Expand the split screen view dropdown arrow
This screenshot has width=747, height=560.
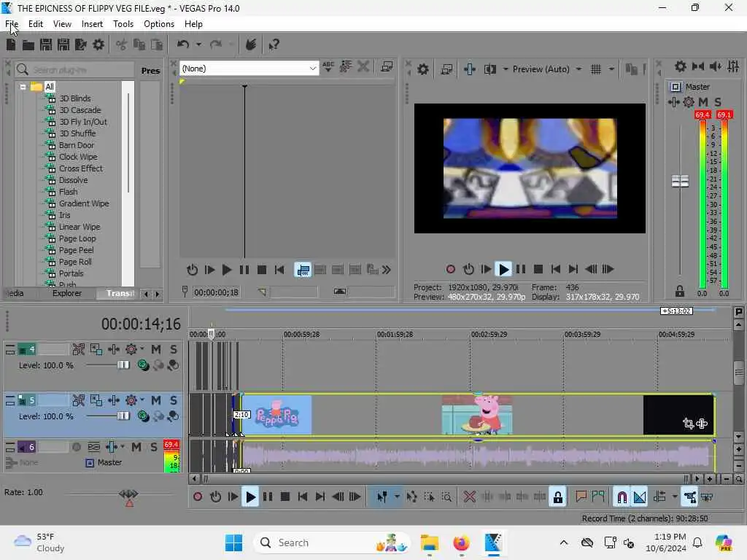coord(506,69)
